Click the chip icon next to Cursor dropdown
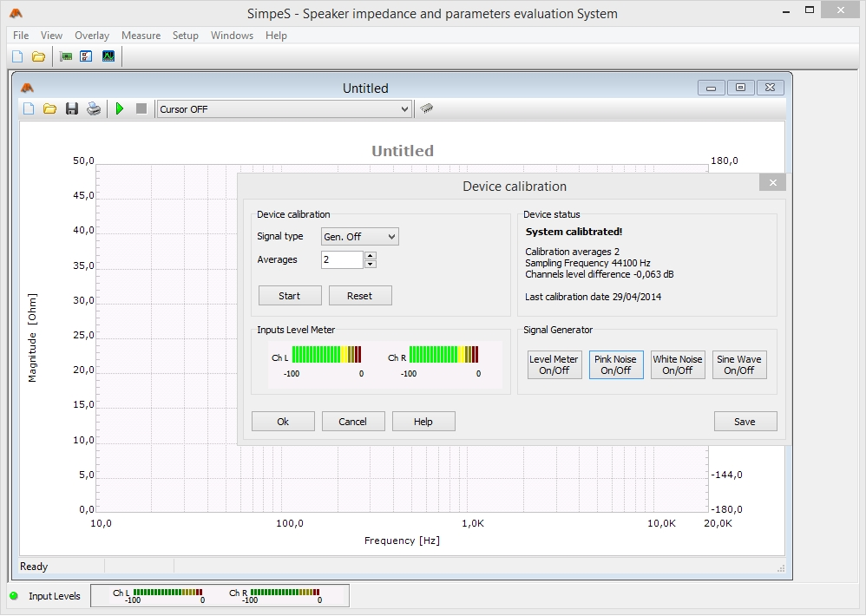The width and height of the screenshot is (866, 616). [426, 108]
